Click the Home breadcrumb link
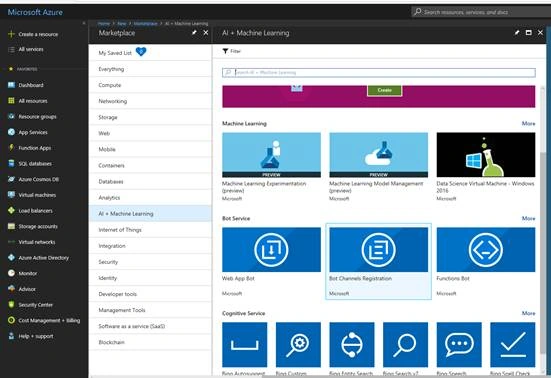Screen dimensions: 551x378 point(104,24)
